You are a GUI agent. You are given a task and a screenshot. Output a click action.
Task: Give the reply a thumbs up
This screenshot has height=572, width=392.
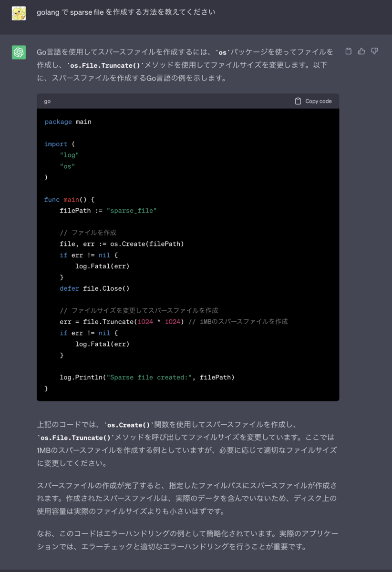(361, 51)
